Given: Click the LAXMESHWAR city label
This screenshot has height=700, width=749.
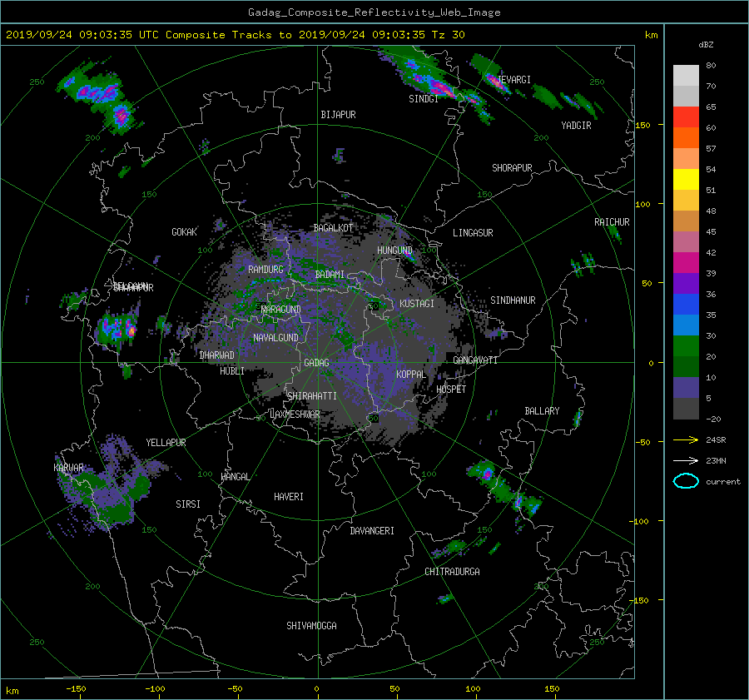Looking at the screenshot, I should (295, 415).
